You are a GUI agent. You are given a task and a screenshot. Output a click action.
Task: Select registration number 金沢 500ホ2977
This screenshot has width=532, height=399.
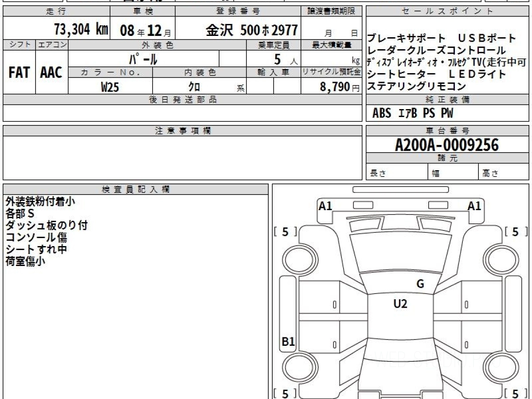[x=251, y=30]
